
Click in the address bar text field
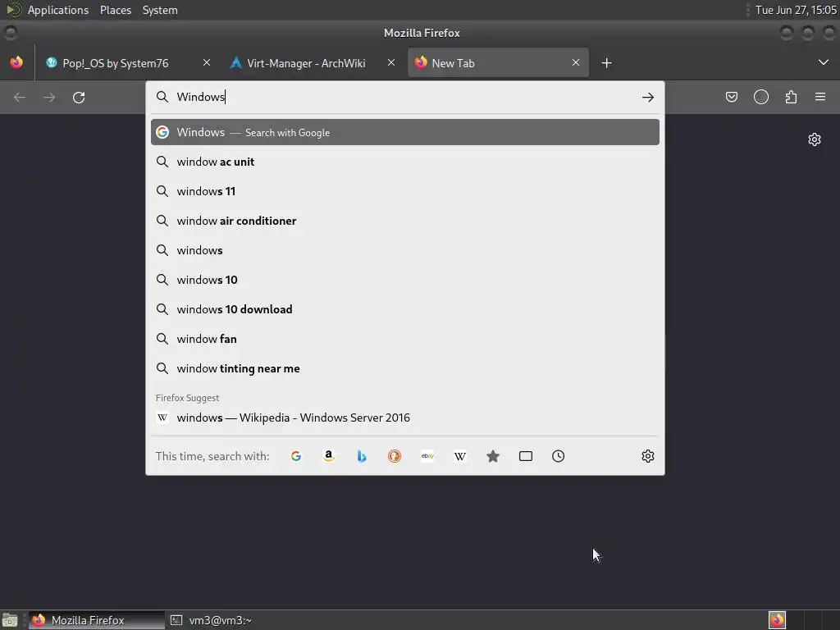[x=404, y=97]
